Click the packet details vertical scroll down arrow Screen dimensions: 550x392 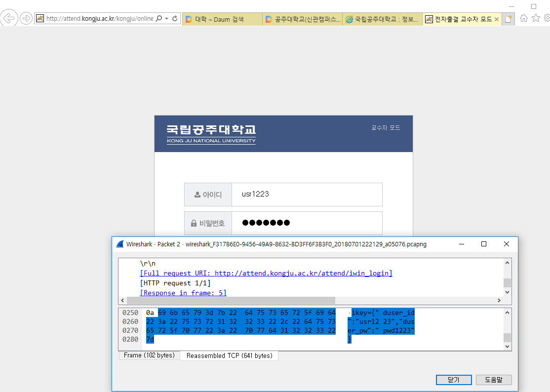tap(507, 292)
